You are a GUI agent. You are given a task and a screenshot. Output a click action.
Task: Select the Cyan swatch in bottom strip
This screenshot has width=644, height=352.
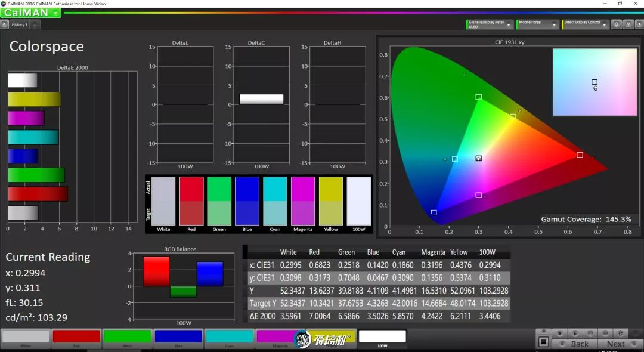(x=229, y=337)
